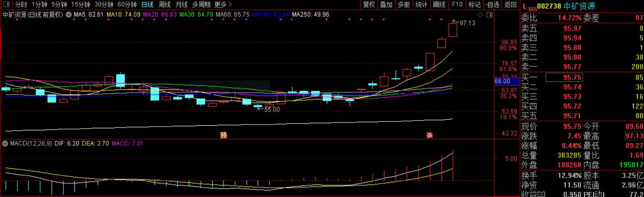Click the red 涨 marker on timeline

click(x=429, y=135)
